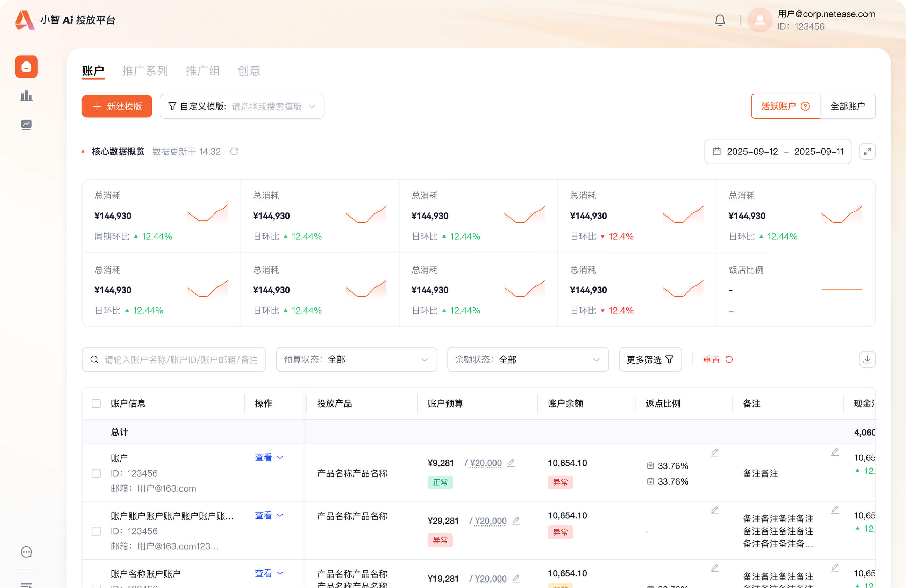Viewport: 906px width, 588px height.
Task: Click the account search input field
Action: [174, 360]
